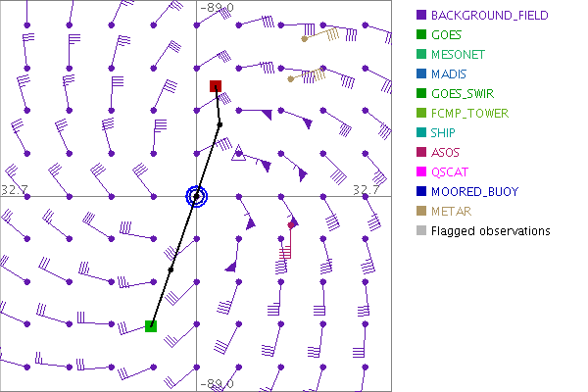Click the MADIS legend text
588x392 pixels.
tap(449, 74)
